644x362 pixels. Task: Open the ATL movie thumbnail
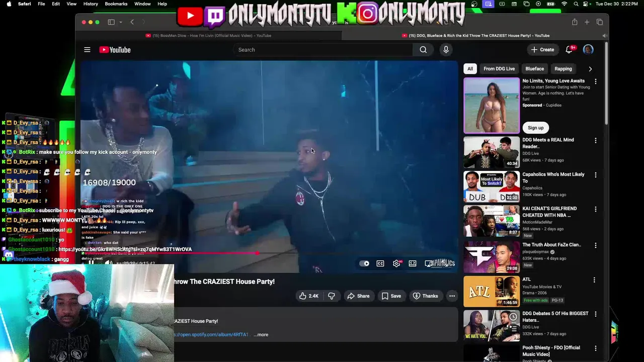click(x=492, y=292)
